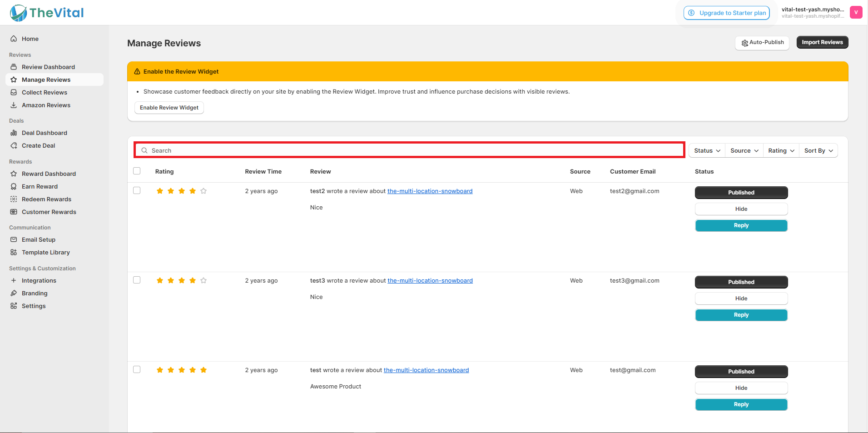Select the checkbox for test@gmail.com review
This screenshot has width=868, height=433.
[x=137, y=369]
